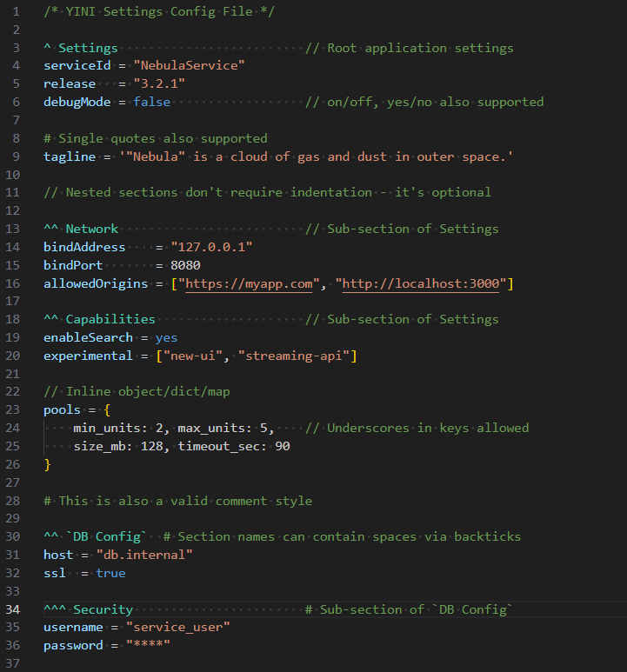Click the ^^ Network section header
Image resolution: width=627 pixels, height=672 pixels.
[81, 229]
